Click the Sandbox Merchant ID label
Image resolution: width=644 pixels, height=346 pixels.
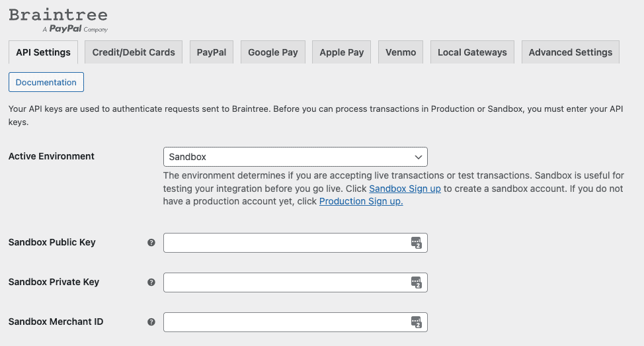tap(56, 322)
